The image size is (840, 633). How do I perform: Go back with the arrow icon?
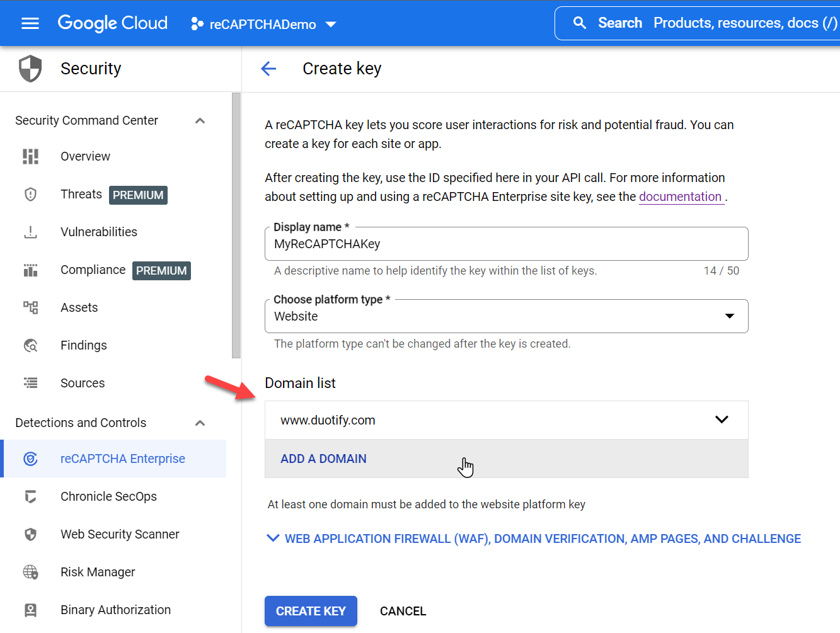click(269, 69)
